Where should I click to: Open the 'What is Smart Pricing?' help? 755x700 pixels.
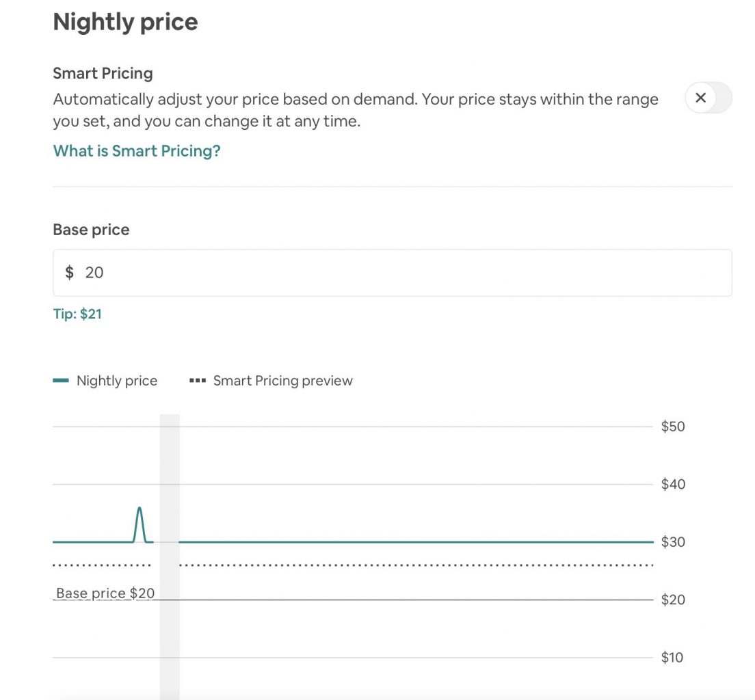pyautogui.click(x=136, y=150)
